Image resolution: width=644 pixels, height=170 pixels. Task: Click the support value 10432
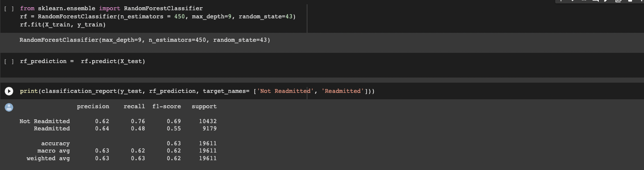tap(208, 121)
